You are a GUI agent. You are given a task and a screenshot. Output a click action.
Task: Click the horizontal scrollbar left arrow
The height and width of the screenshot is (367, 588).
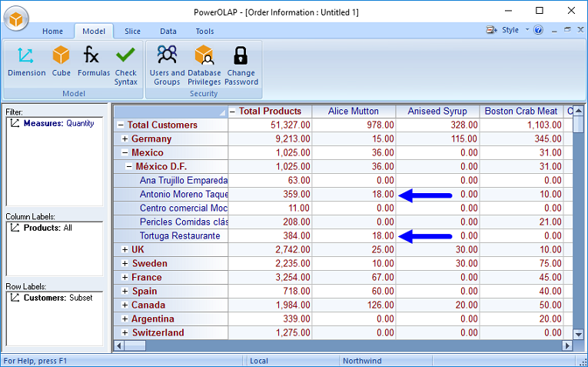coord(119,345)
